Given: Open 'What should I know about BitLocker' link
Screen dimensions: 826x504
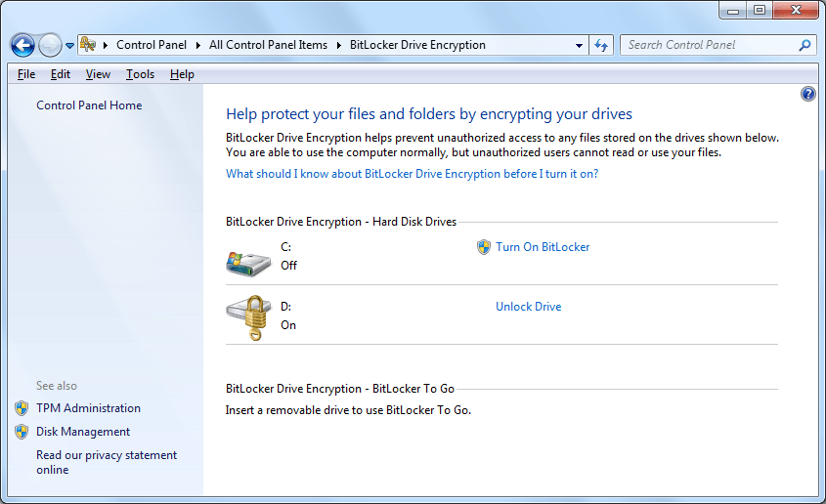Looking at the screenshot, I should point(412,174).
